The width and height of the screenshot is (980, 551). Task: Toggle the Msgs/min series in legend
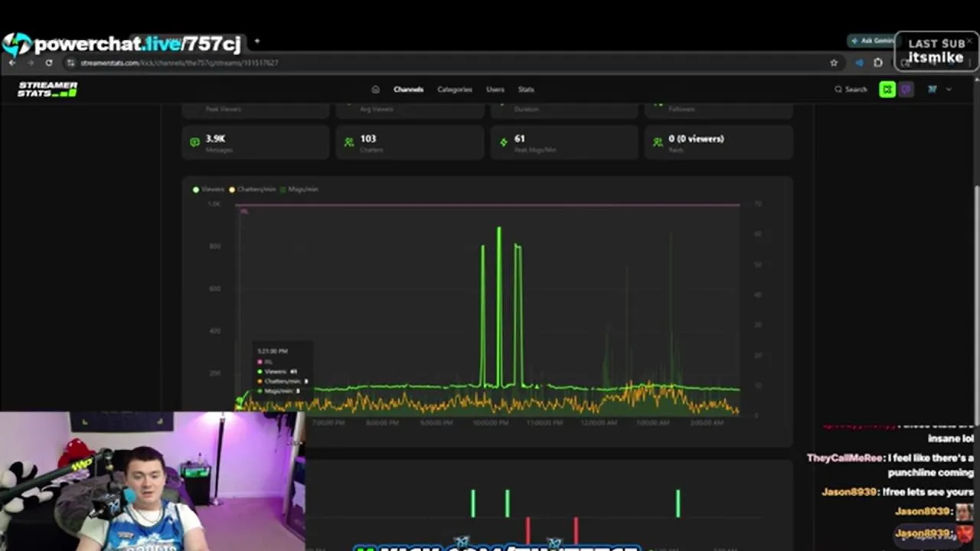[x=299, y=189]
